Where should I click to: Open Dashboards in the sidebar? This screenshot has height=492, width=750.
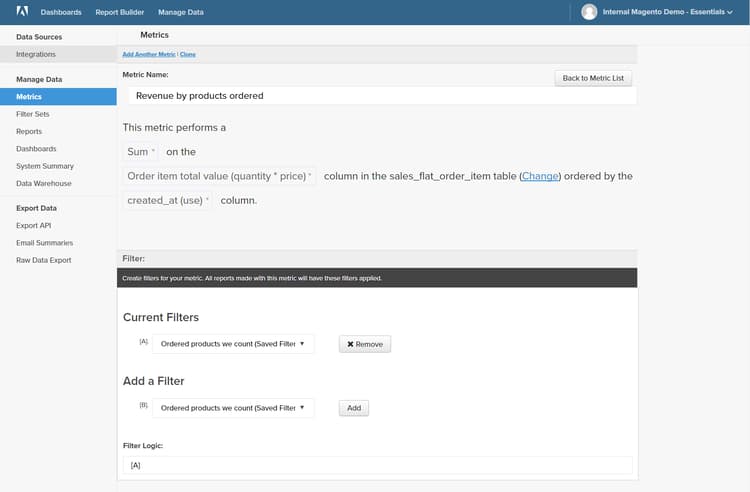click(x=36, y=149)
